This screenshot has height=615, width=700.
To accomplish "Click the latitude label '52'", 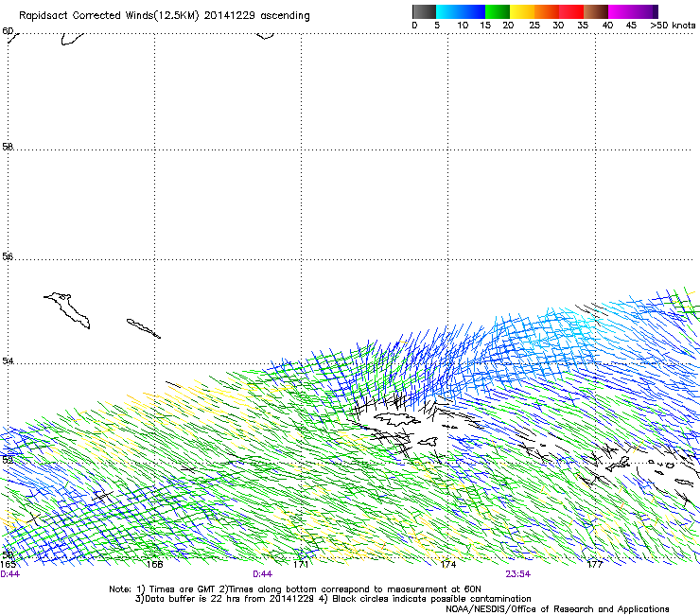I will click(x=8, y=460).
